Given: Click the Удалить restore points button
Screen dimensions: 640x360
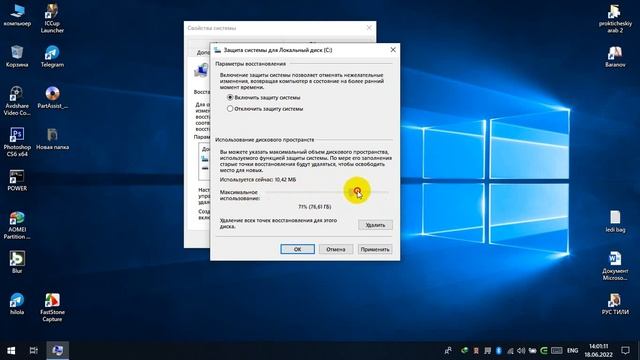Looking at the screenshot, I should point(375,225).
